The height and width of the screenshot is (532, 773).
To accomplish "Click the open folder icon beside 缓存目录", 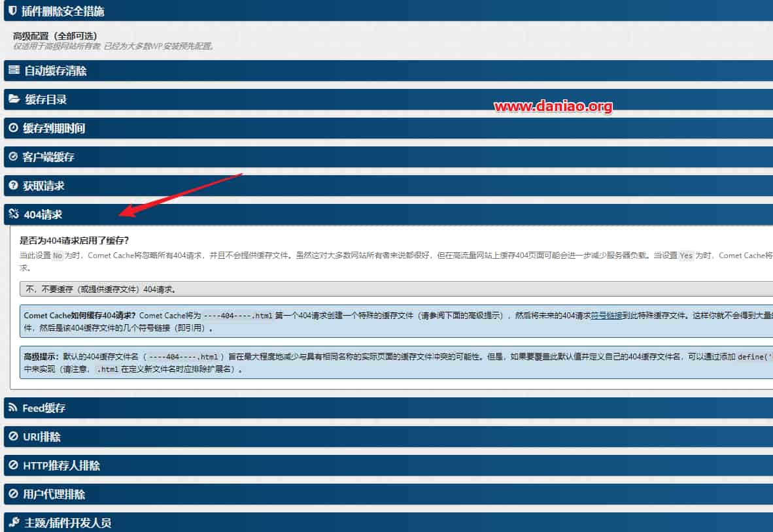I will click(x=14, y=99).
